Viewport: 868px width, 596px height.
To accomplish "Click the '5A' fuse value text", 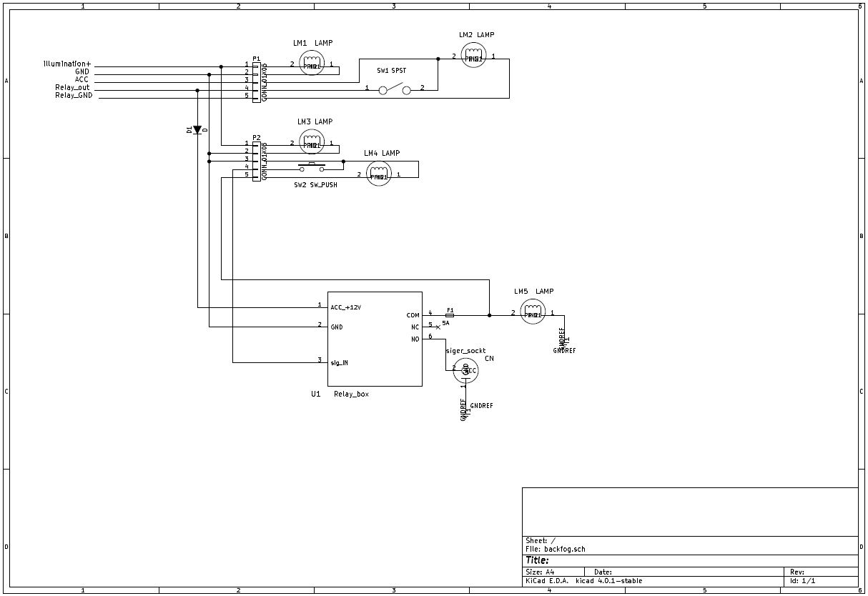I will coord(445,323).
